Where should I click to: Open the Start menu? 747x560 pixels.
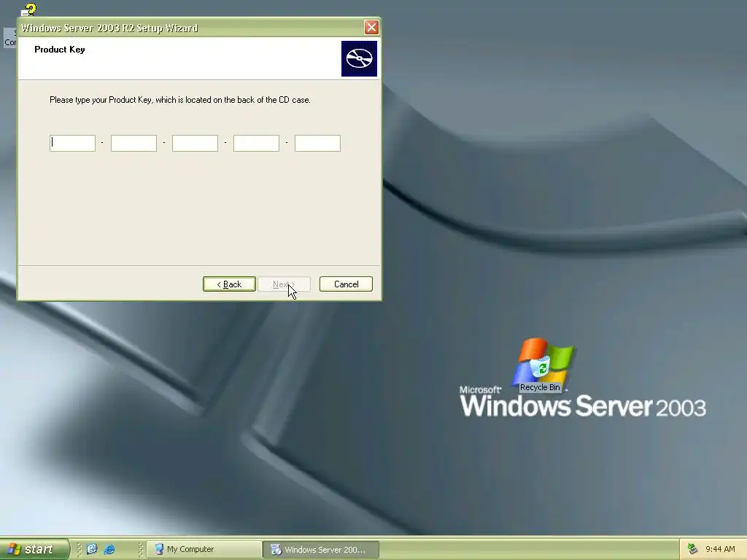[x=34, y=549]
